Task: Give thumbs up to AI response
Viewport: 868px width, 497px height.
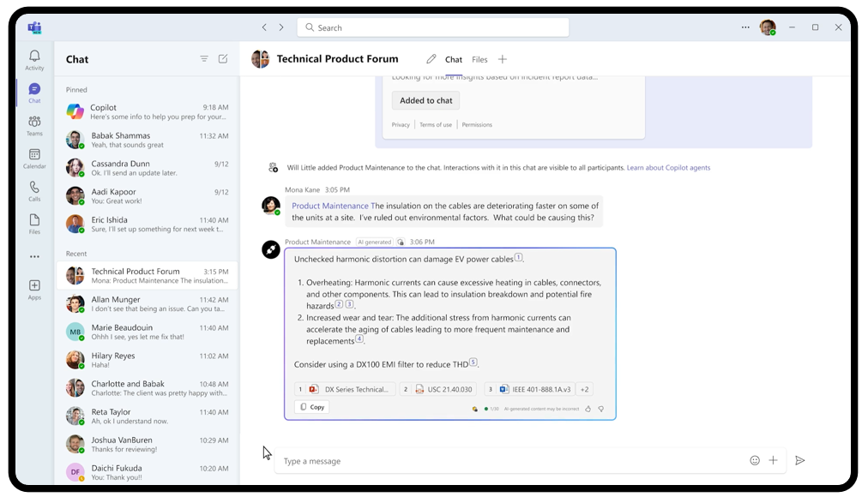Action: pos(588,409)
